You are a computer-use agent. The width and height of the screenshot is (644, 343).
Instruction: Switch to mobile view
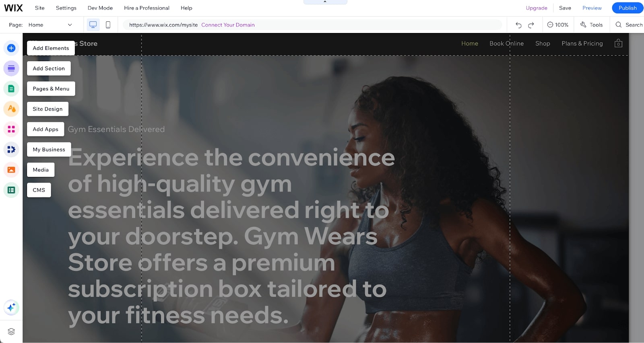coord(108,25)
